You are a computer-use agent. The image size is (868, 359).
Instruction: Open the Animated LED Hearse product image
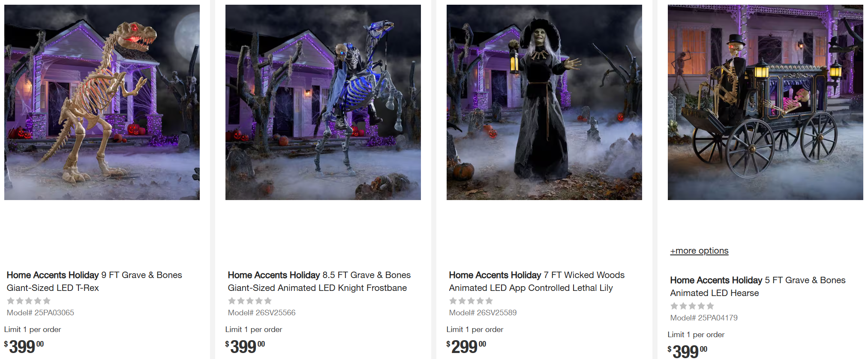pos(766,102)
